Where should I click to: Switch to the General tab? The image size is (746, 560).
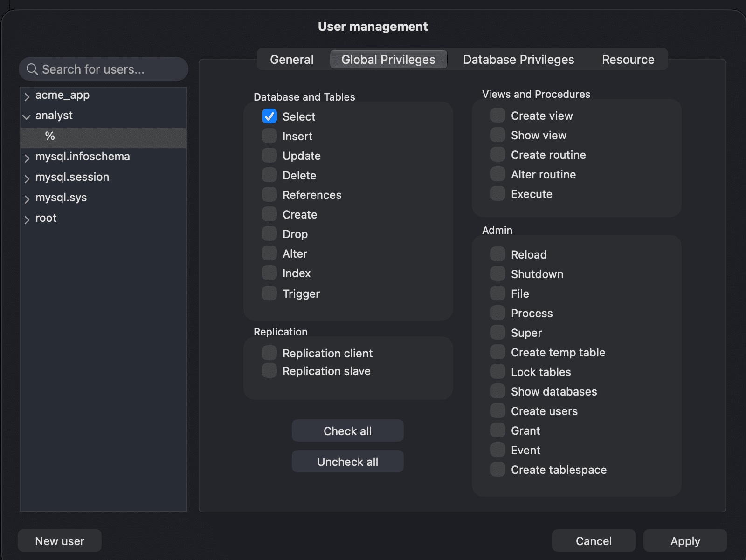[x=292, y=60]
